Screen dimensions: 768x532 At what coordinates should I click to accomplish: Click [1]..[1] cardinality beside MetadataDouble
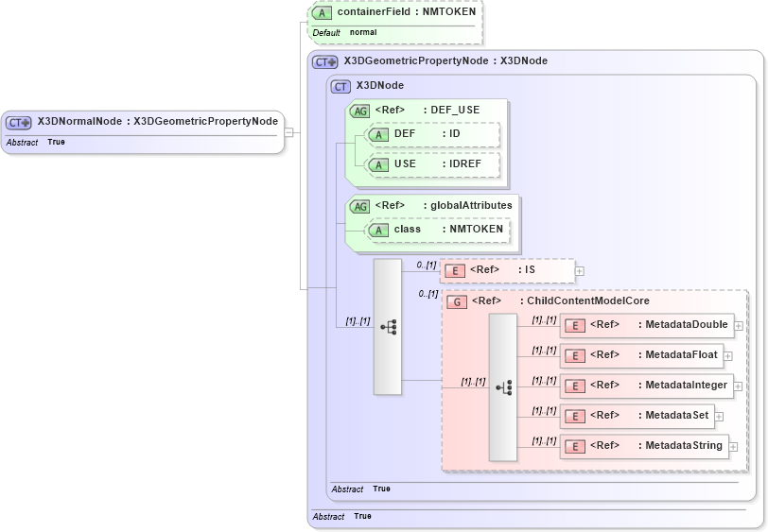pos(544,320)
